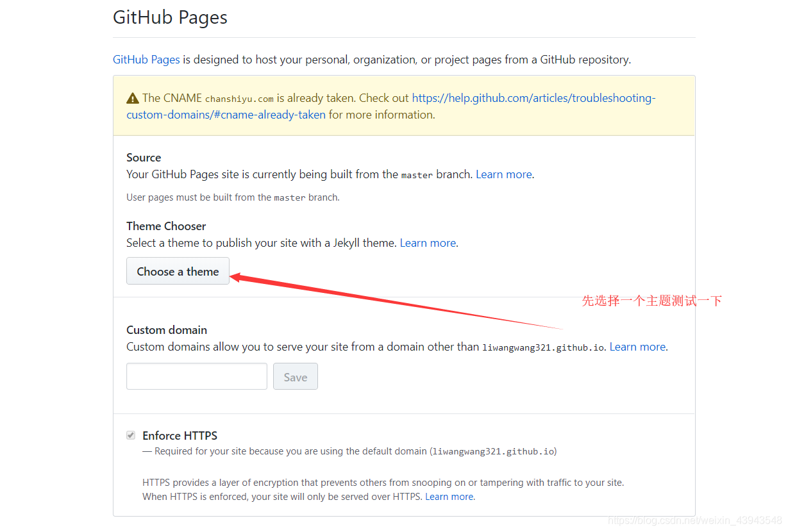788x532 pixels.
Task: Select the Theme Chooser heading
Action: pyautogui.click(x=166, y=226)
